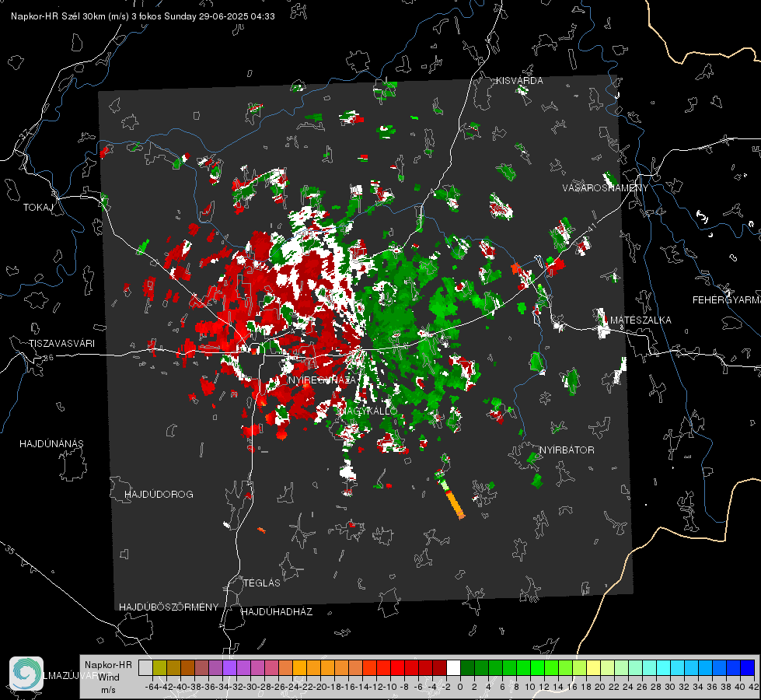The image size is (761, 700).
Task: Click the grey swatch left of -64
Action: coord(145,667)
